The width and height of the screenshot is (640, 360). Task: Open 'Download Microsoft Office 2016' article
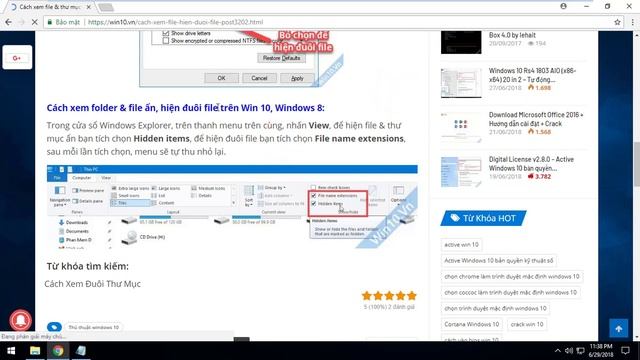(536, 119)
